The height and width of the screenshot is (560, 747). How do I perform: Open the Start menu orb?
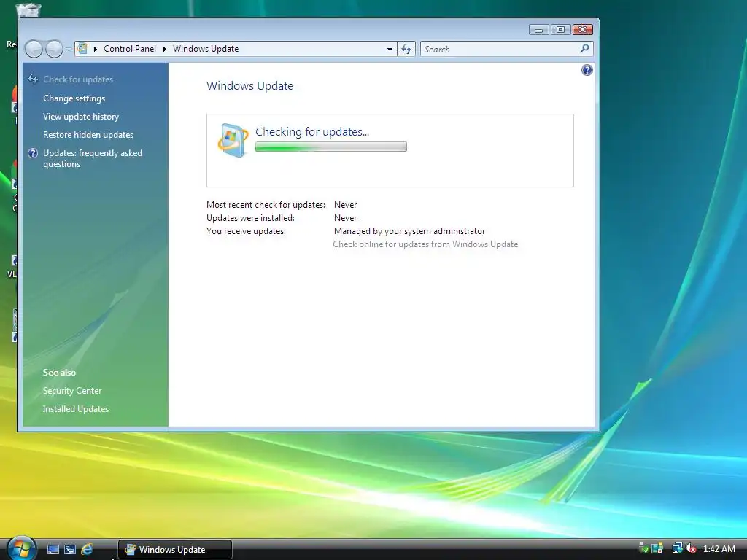pyautogui.click(x=21, y=548)
